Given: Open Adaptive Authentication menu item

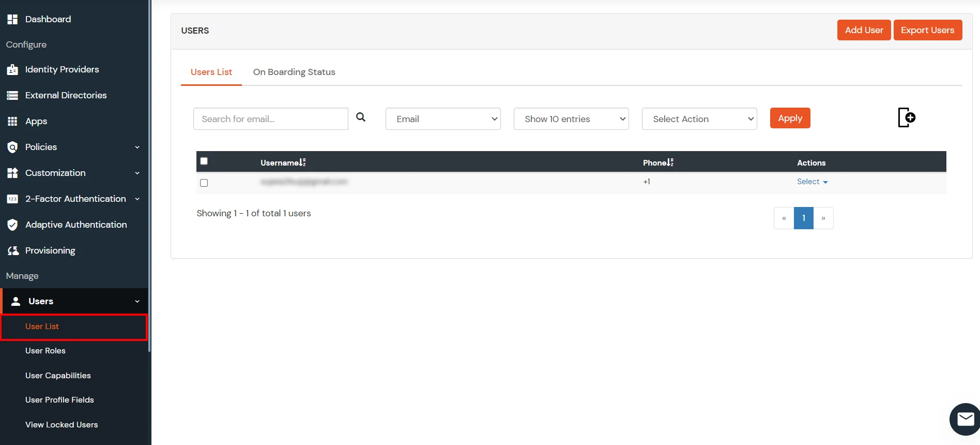Looking at the screenshot, I should (76, 225).
